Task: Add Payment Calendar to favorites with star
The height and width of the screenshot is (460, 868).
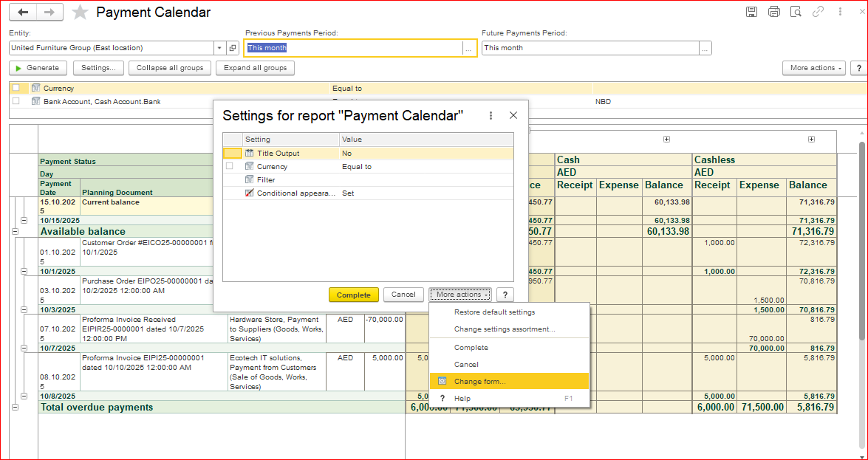Action: click(81, 13)
